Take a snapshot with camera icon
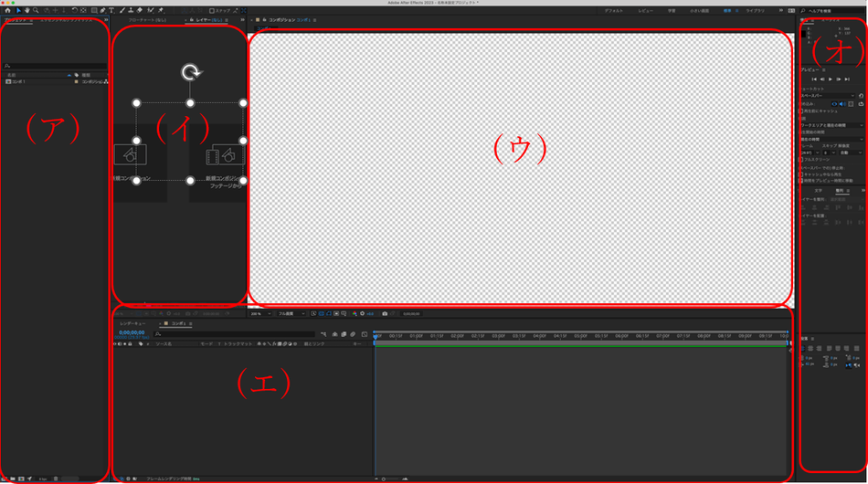This screenshot has height=484, width=868. [385, 313]
